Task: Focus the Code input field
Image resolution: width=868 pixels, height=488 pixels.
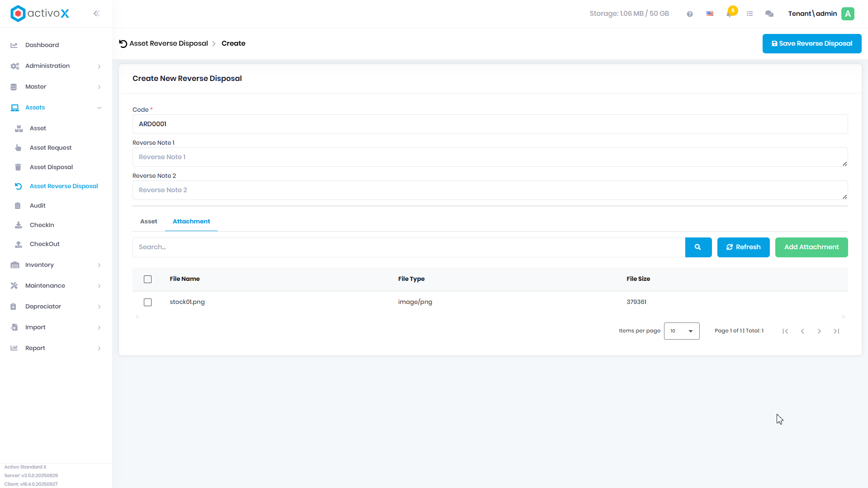Action: (x=490, y=124)
